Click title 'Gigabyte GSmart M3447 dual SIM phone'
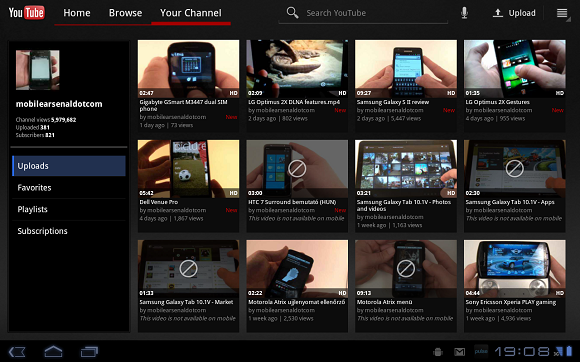 [183, 105]
